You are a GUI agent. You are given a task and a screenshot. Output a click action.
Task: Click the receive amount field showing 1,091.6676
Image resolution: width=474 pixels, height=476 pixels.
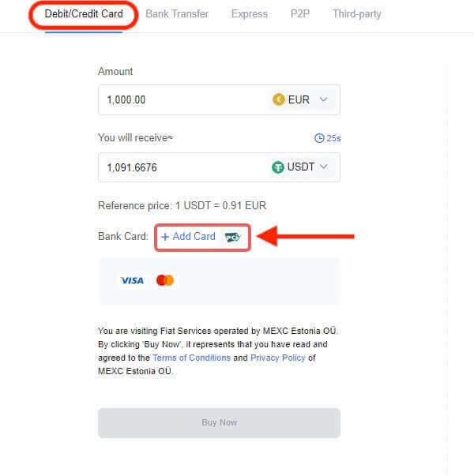[x=182, y=167]
